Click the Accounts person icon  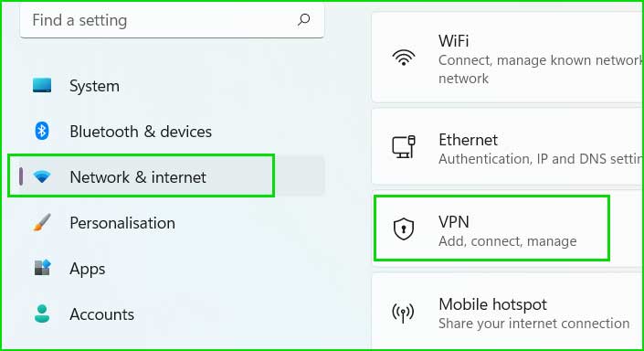pyautogui.click(x=42, y=314)
